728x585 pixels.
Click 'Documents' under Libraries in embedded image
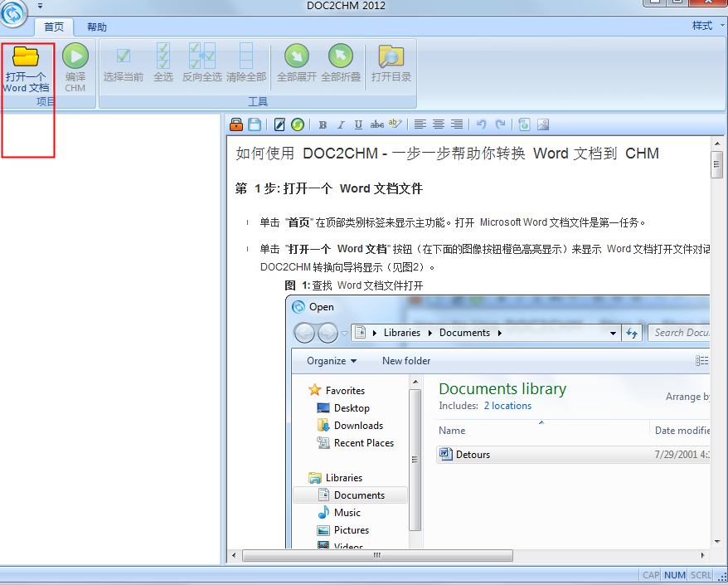359,495
